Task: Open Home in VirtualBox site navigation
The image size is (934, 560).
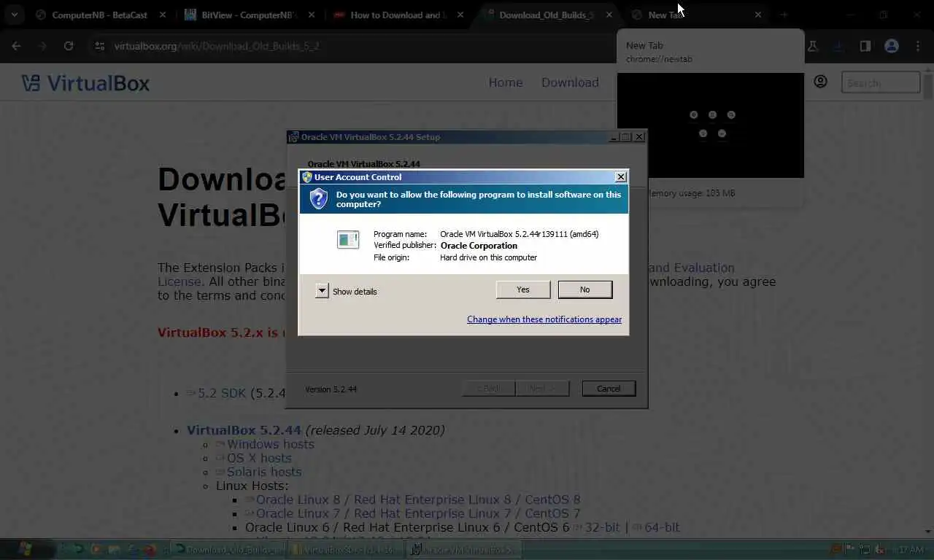Action: [x=506, y=82]
